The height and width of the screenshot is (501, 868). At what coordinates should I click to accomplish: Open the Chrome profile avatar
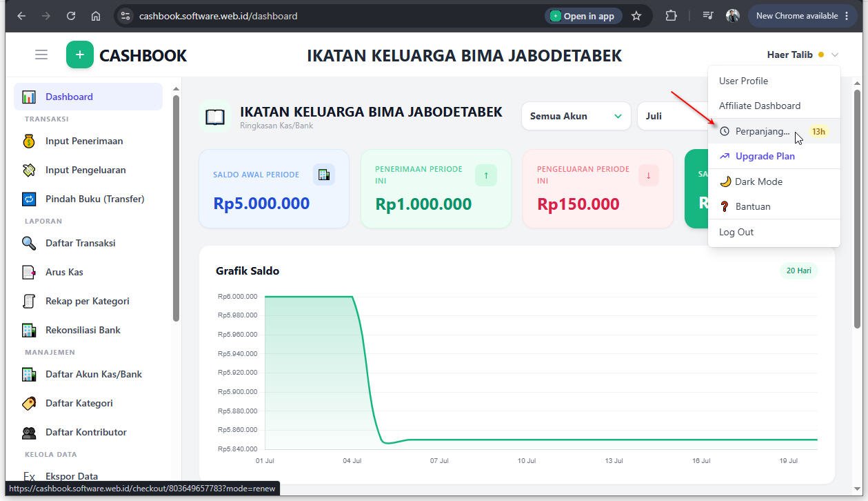(733, 16)
